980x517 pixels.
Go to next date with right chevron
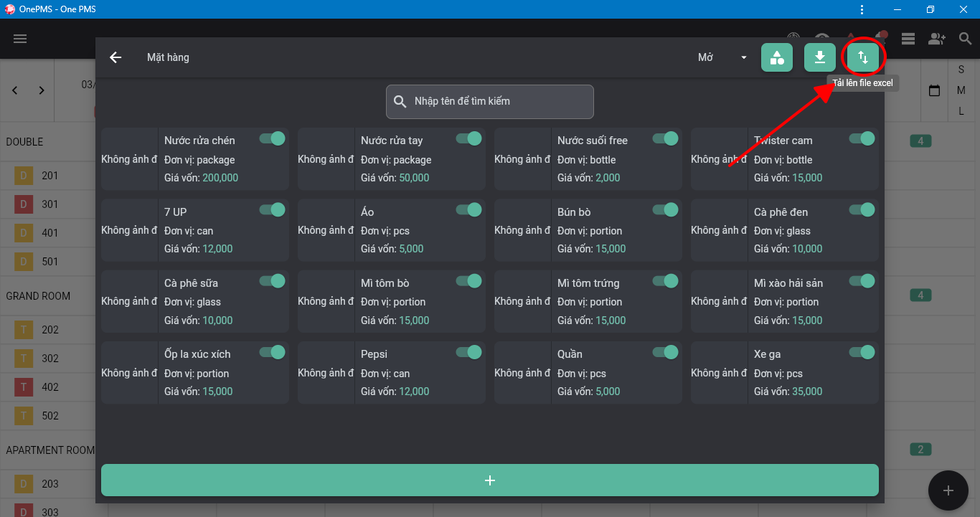coord(42,90)
